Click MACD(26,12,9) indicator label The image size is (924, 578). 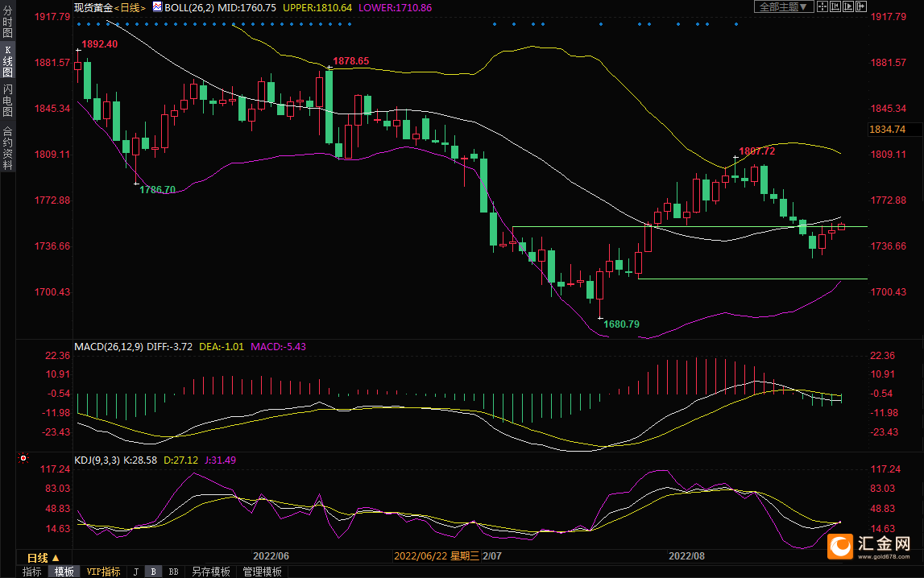(109, 347)
